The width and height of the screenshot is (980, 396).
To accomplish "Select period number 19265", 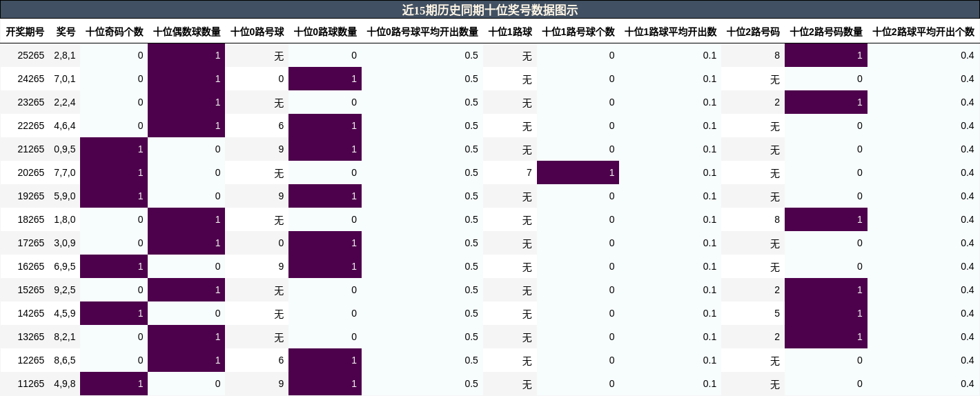I will 31,196.
